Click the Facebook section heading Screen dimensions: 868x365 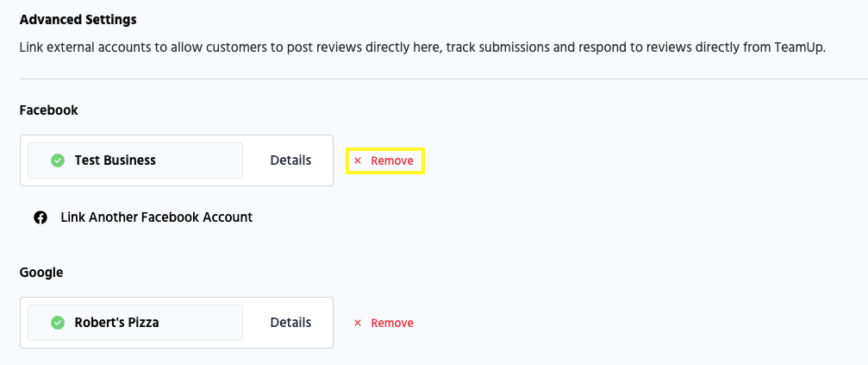click(x=49, y=110)
